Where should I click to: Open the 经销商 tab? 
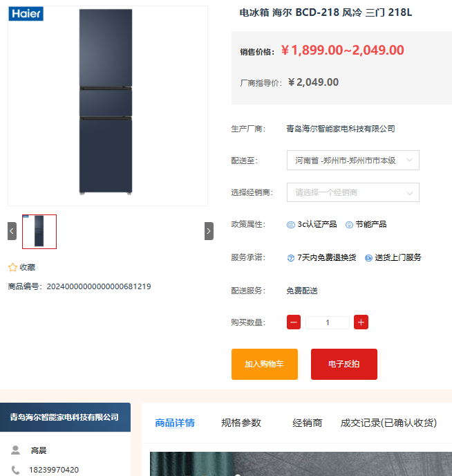(307, 423)
